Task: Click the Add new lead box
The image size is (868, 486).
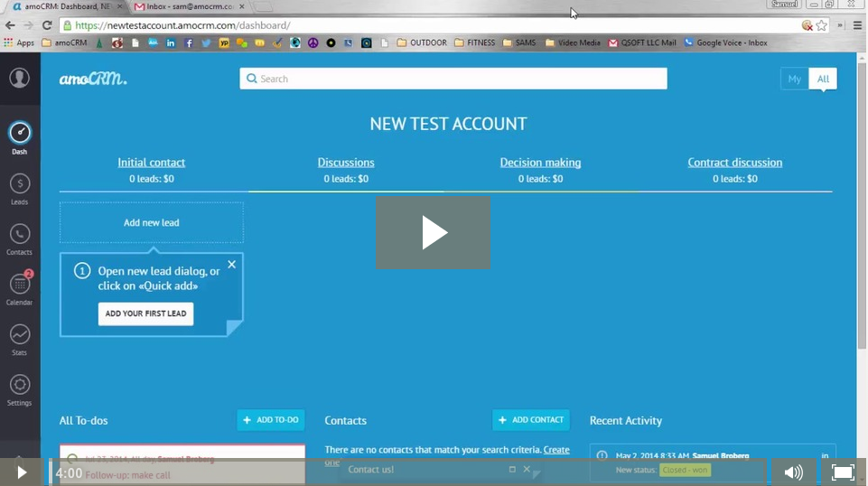Action: pos(152,222)
